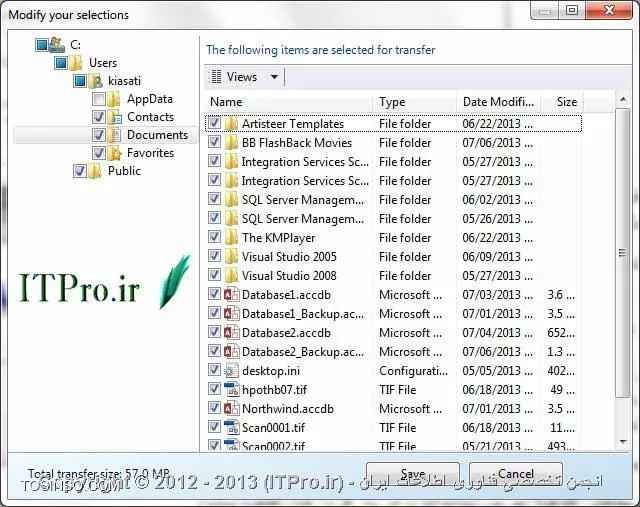Viewport: 640px width, 507px height.
Task: Select the Public tree item label
Action: [x=124, y=171]
